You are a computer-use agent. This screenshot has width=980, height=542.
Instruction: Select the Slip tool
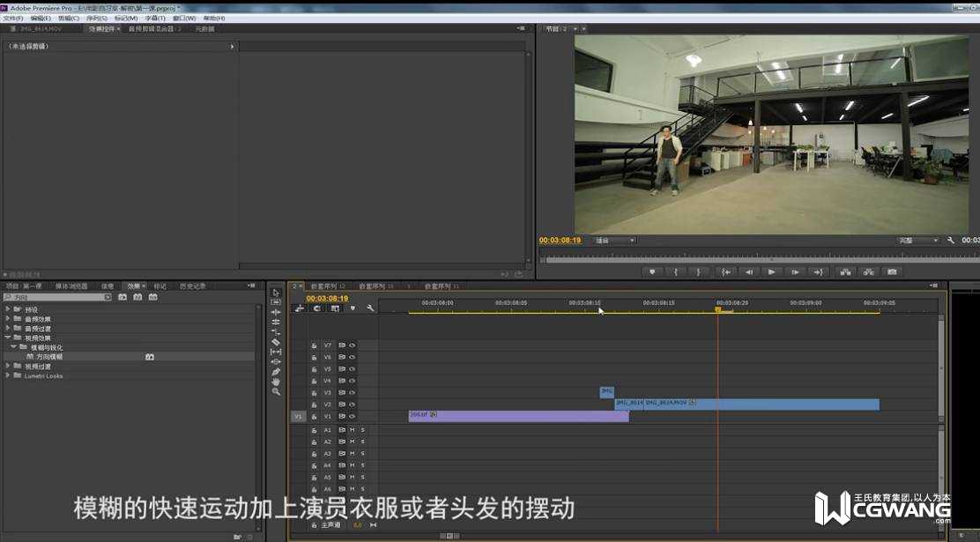point(276,352)
